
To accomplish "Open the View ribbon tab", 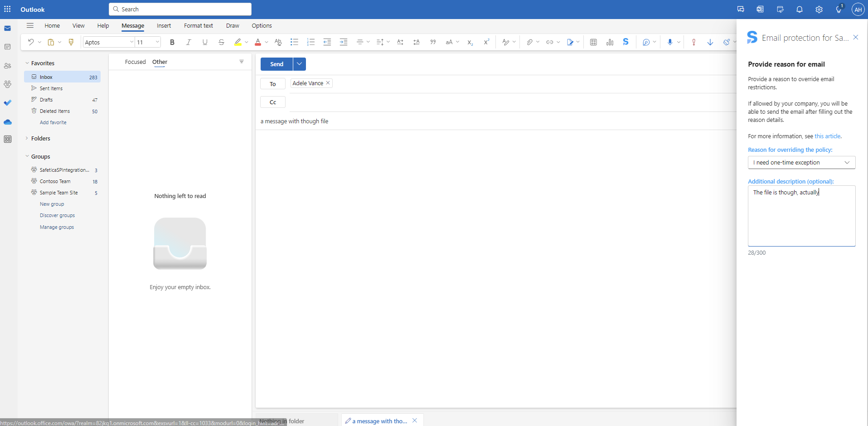I will (x=78, y=25).
